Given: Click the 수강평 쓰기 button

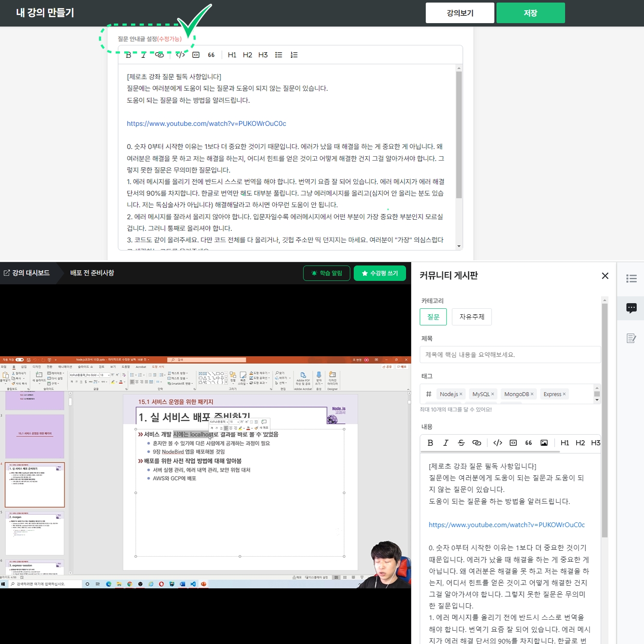Looking at the screenshot, I should [379, 273].
